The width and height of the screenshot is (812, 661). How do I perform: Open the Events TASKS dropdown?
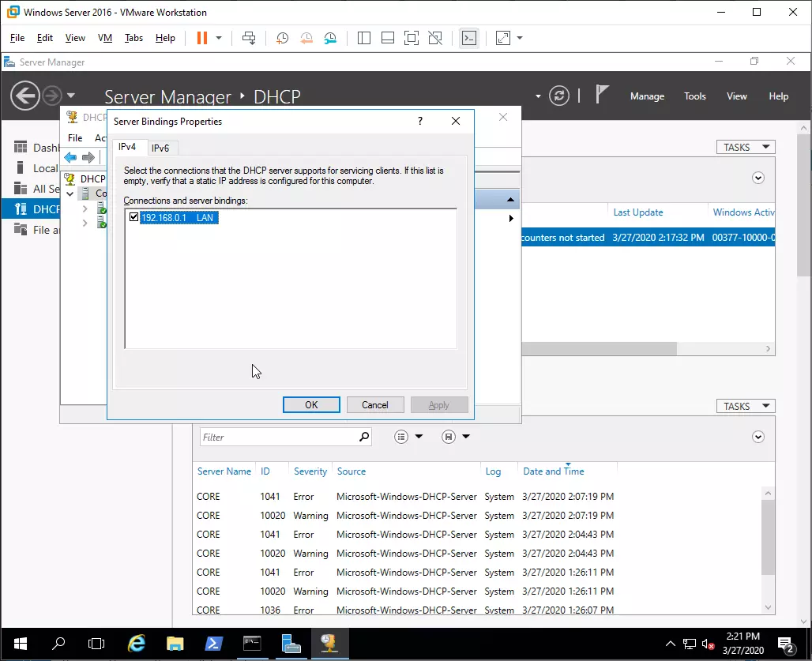click(746, 407)
